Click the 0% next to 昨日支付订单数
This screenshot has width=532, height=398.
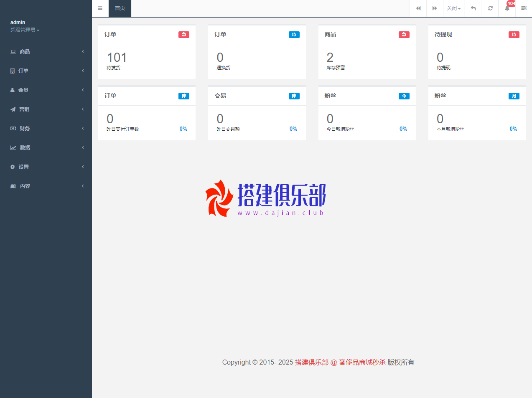[x=183, y=129]
